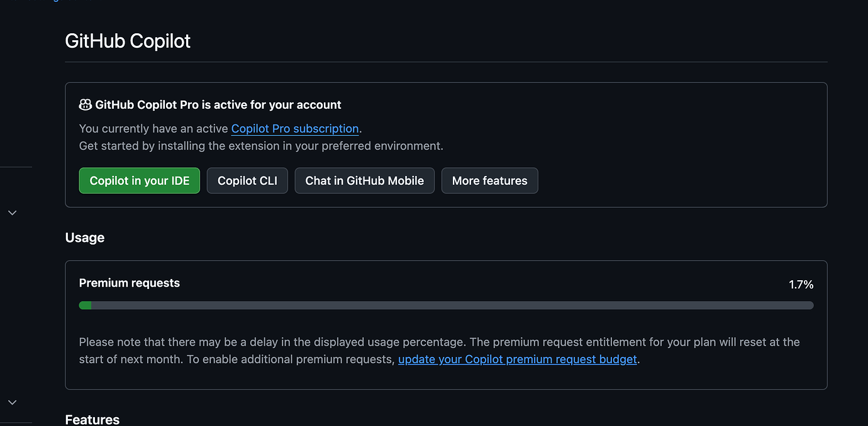
Task: Expand the upper sidebar chevron
Action: 12,213
